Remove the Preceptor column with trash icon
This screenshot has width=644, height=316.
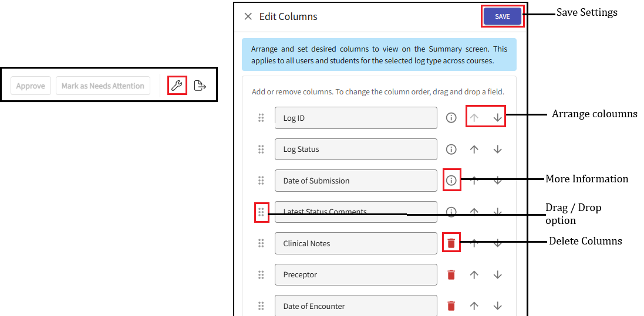point(451,274)
